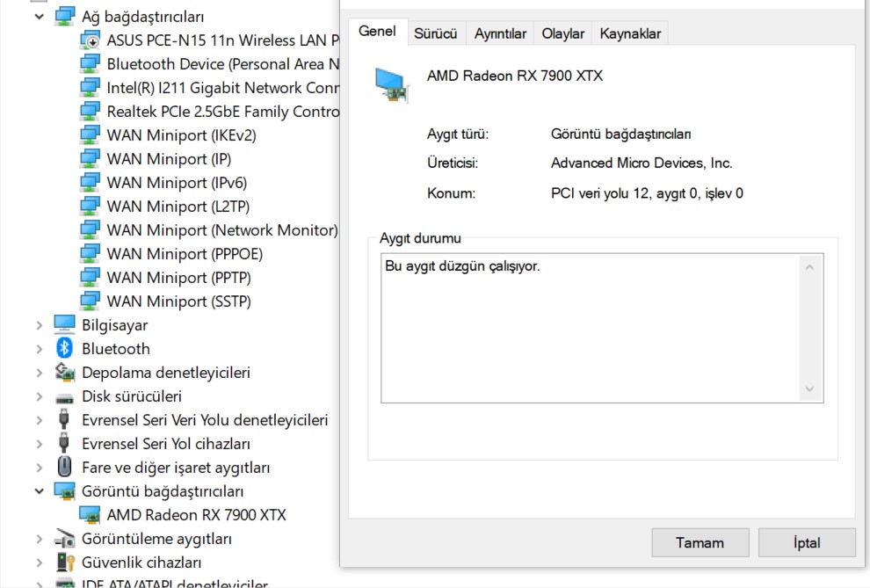
Task: Click the WAN Miniport (L2TP) icon
Action: pyautogui.click(x=90, y=207)
